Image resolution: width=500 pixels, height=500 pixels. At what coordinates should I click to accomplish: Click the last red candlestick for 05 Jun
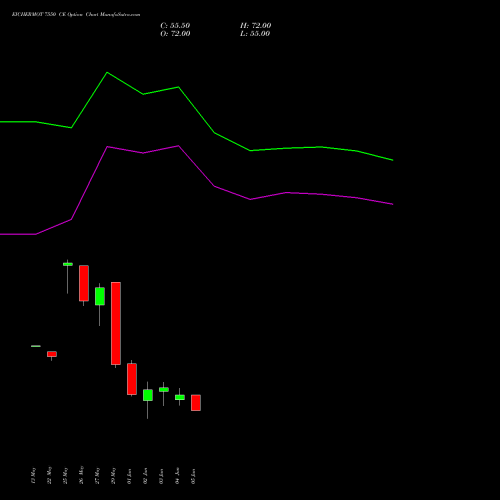tap(196, 403)
